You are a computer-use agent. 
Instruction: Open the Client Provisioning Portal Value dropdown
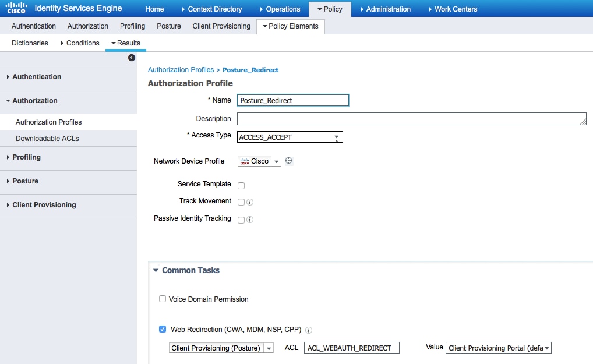(499, 348)
